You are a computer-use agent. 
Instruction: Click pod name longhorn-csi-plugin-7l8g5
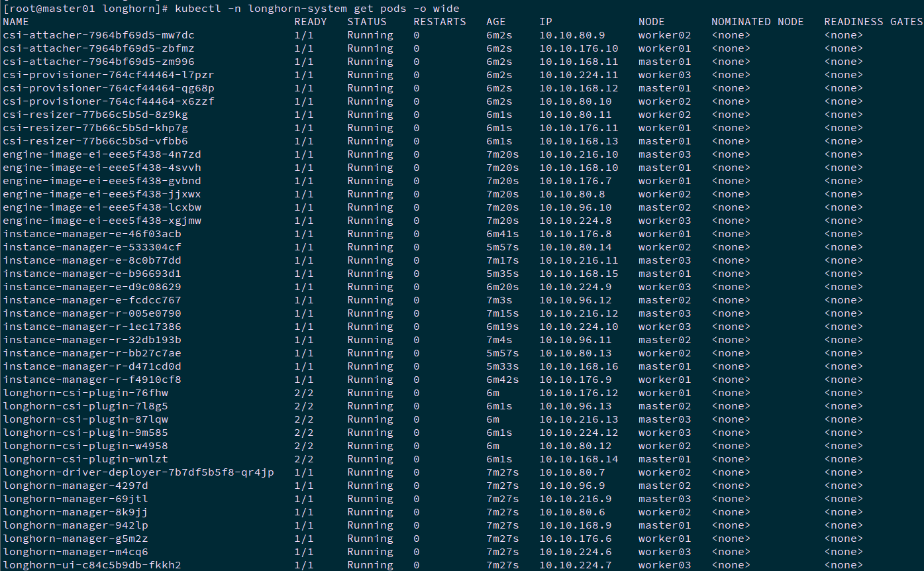(x=85, y=406)
